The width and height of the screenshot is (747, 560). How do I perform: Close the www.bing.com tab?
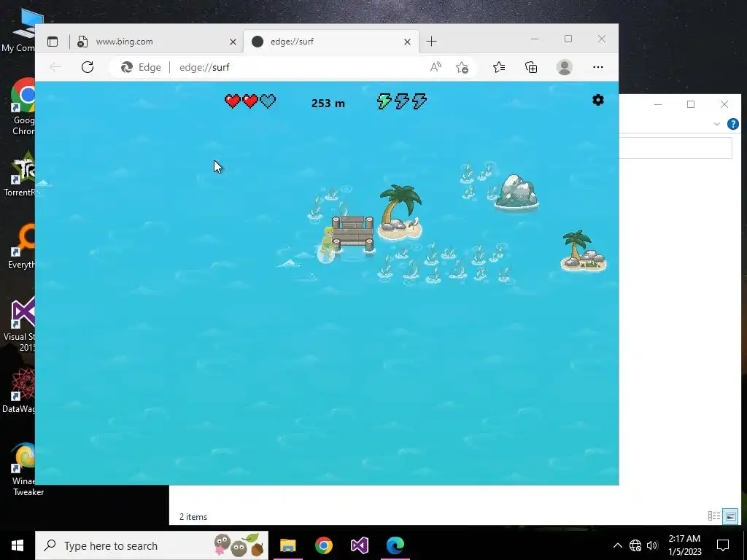point(233,42)
